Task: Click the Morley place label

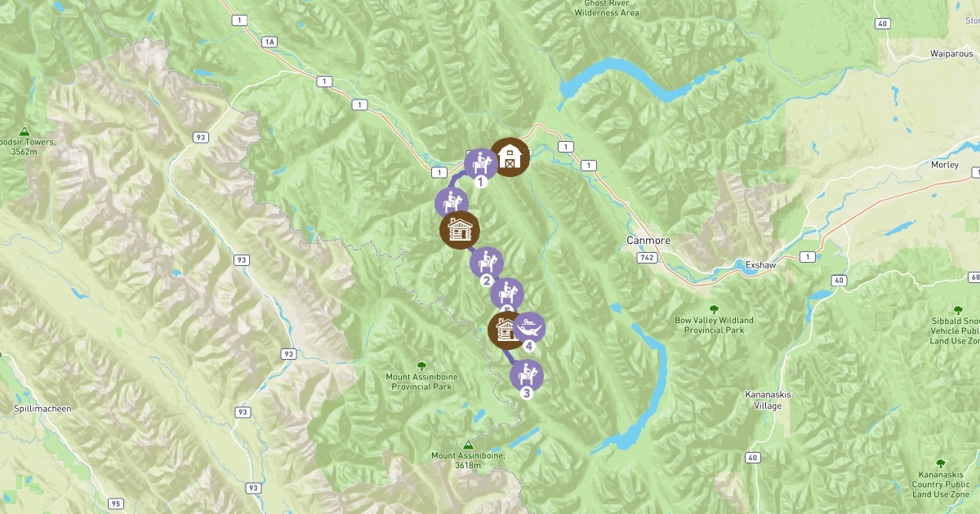Action: point(944,165)
